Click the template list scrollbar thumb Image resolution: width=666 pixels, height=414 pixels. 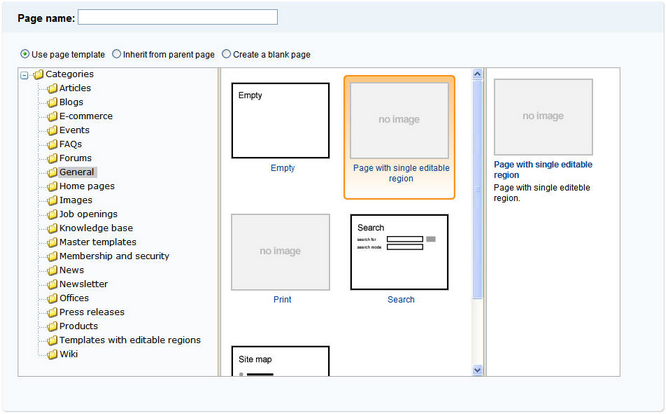(477, 189)
